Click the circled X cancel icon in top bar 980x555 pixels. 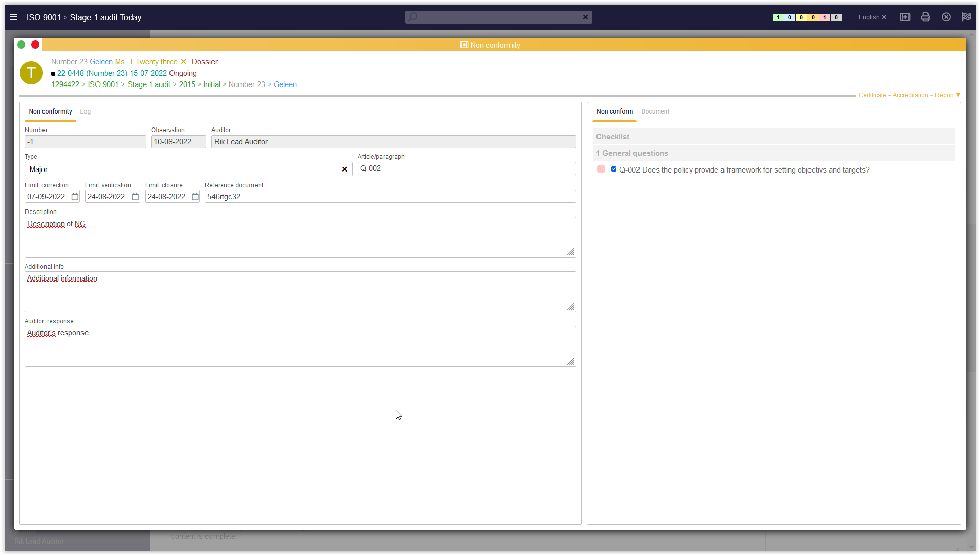(946, 17)
